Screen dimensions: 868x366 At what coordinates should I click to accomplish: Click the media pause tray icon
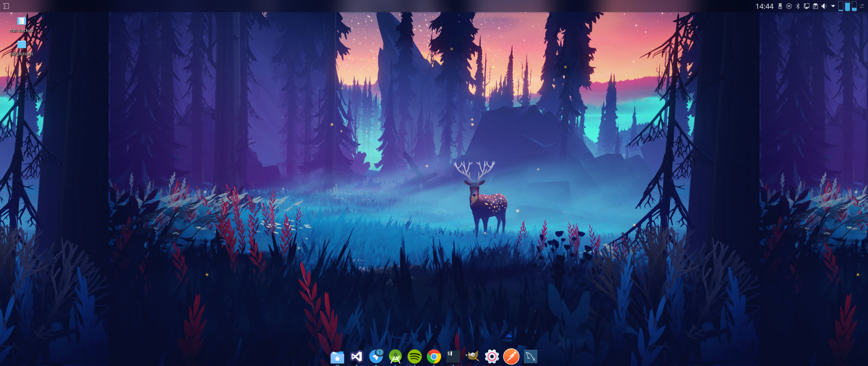[789, 6]
